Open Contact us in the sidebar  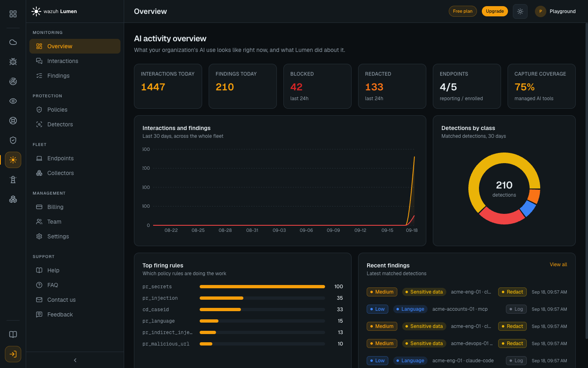tap(75, 300)
